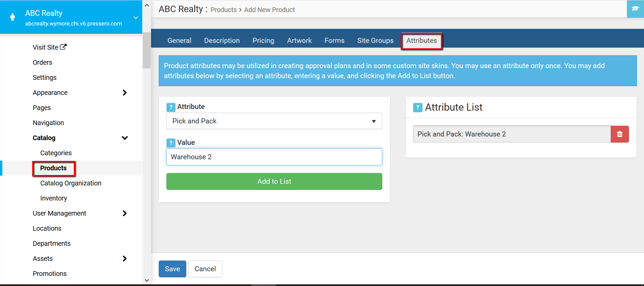This screenshot has height=286, width=644.
Task: Click the Assets sidebar label
Action: [x=43, y=259]
